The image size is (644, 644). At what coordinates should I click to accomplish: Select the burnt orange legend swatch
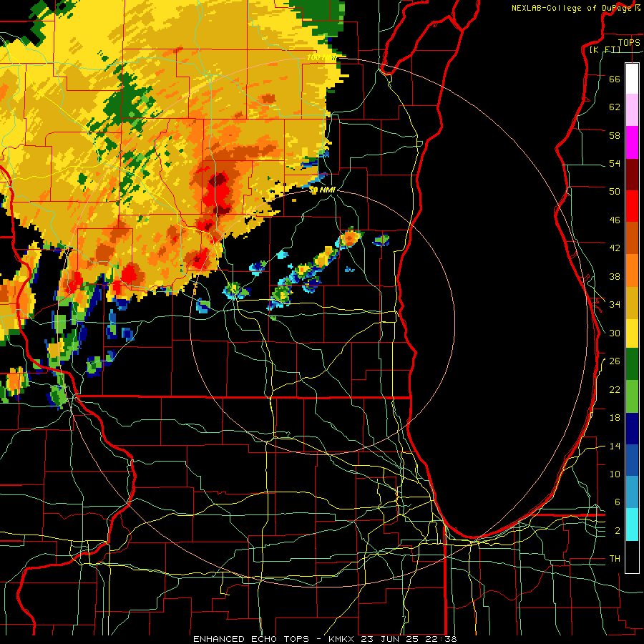click(x=632, y=238)
